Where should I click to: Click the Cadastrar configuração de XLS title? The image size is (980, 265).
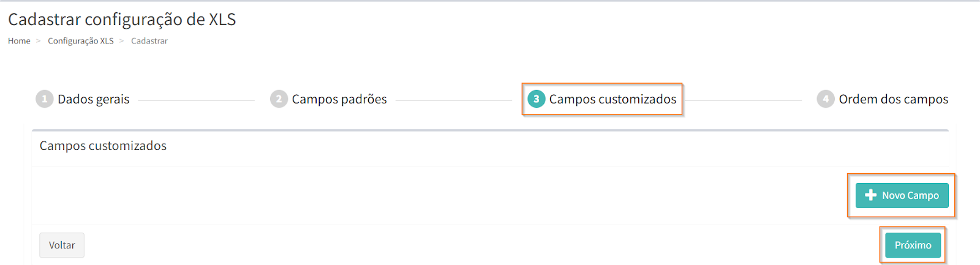tap(122, 20)
